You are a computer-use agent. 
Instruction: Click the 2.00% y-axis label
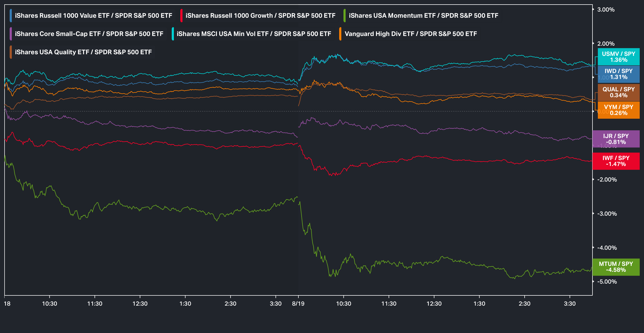(x=606, y=44)
